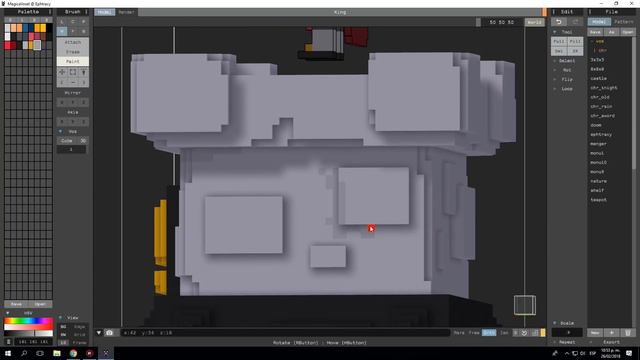Viewport: 640px width, 360px height.
Task: Pick the color picker eyedropper tool
Action: pos(84,72)
